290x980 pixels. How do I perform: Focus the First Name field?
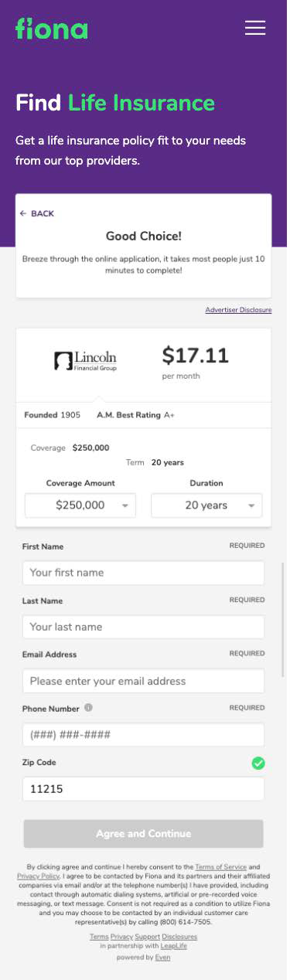pos(144,573)
